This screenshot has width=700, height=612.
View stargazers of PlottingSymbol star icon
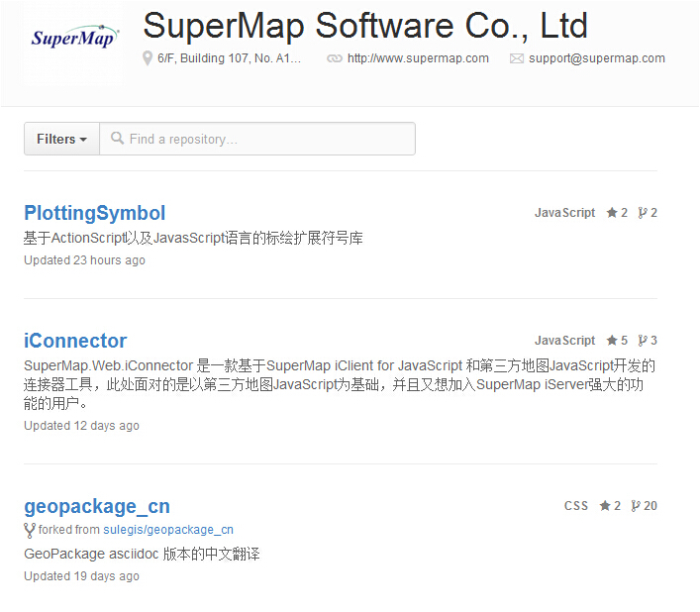[x=612, y=213]
